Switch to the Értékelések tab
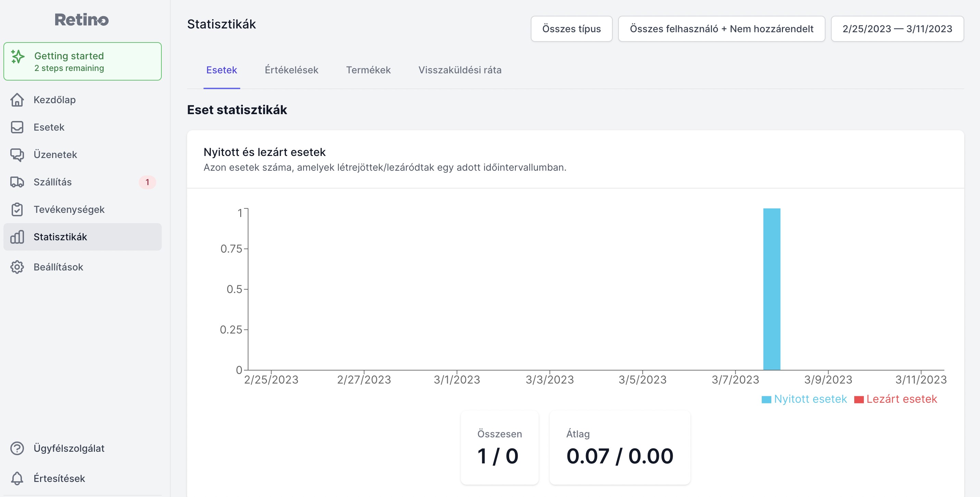Screen dimensions: 980x497 coord(291,70)
